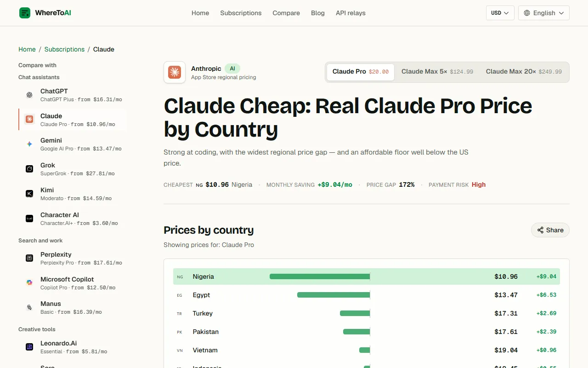
Task: Click the WhereToAI brand name
Action: [x=53, y=13]
